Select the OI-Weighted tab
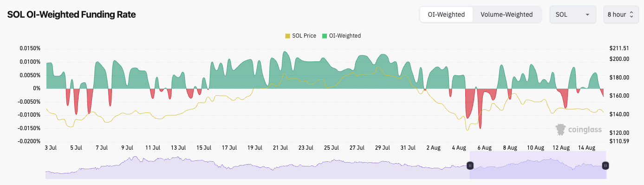This screenshot has height=185, width=644. 446,14
